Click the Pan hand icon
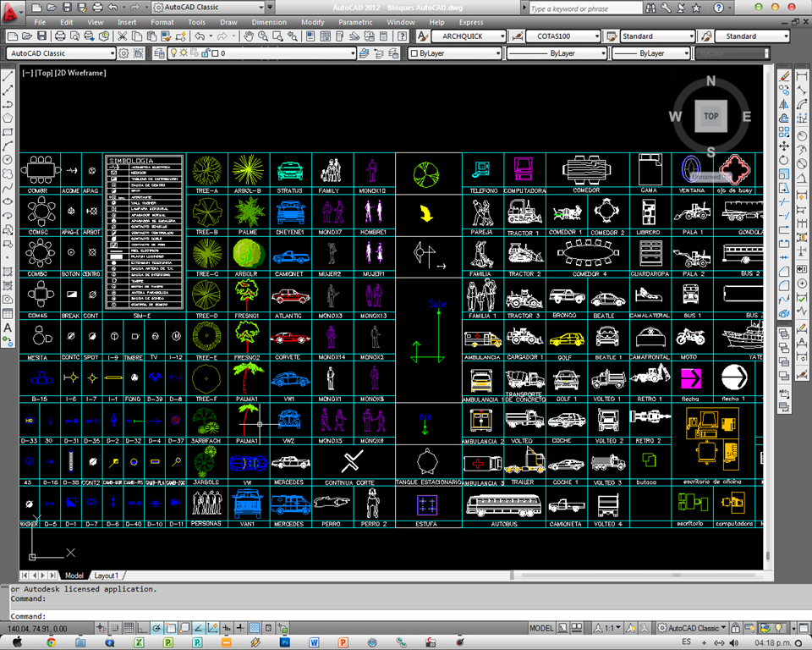Viewport: 812px width, 650px height. (x=249, y=36)
